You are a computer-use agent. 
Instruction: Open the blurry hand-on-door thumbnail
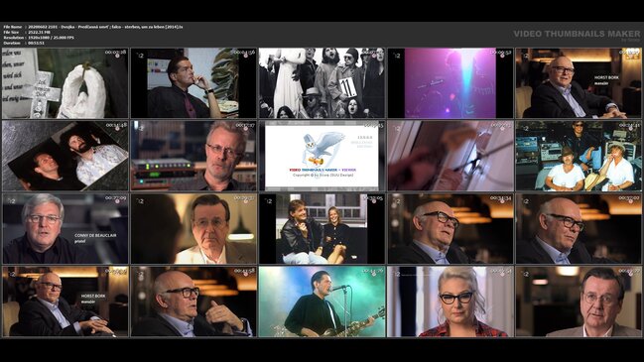pyautogui.click(x=451, y=156)
